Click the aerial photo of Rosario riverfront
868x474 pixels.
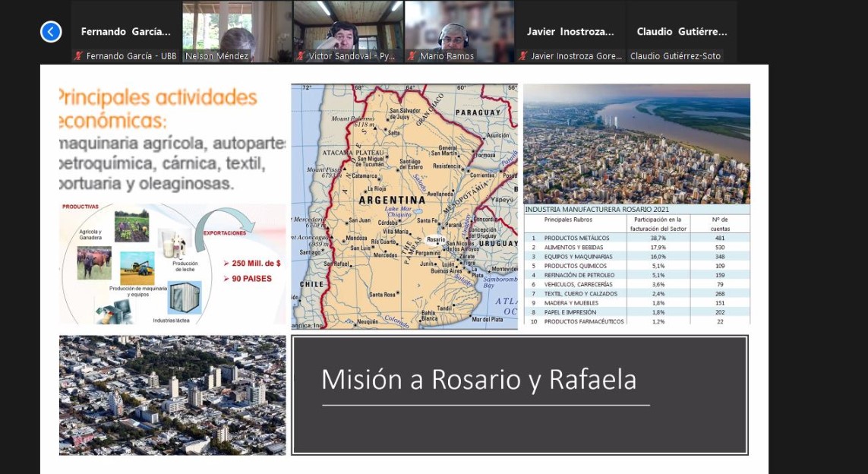coord(636,144)
